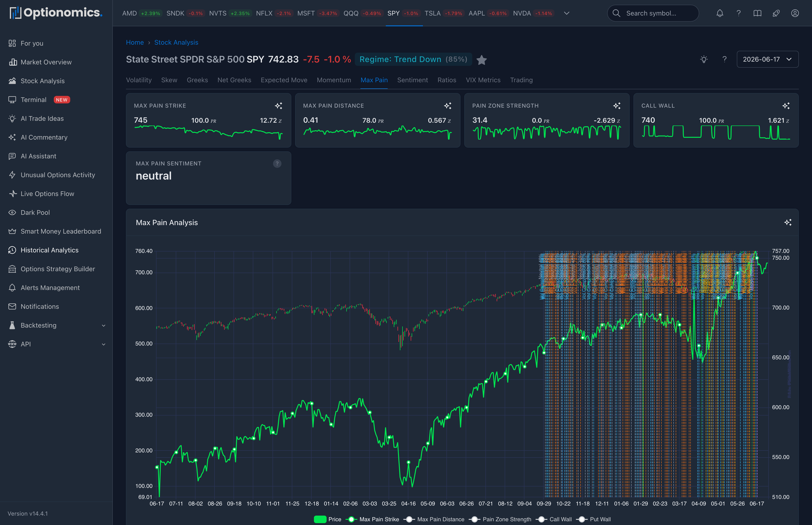The height and width of the screenshot is (525, 812).
Task: Expand the ticker watchlist chevron
Action: coord(566,13)
